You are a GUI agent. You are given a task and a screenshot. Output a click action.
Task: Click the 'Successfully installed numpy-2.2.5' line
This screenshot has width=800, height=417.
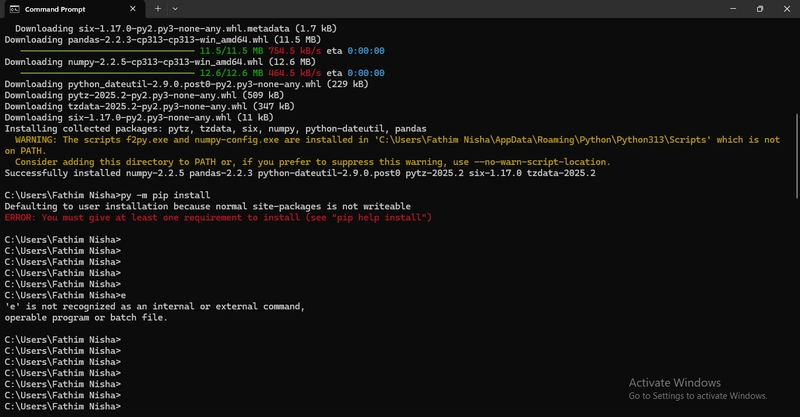tap(300, 173)
